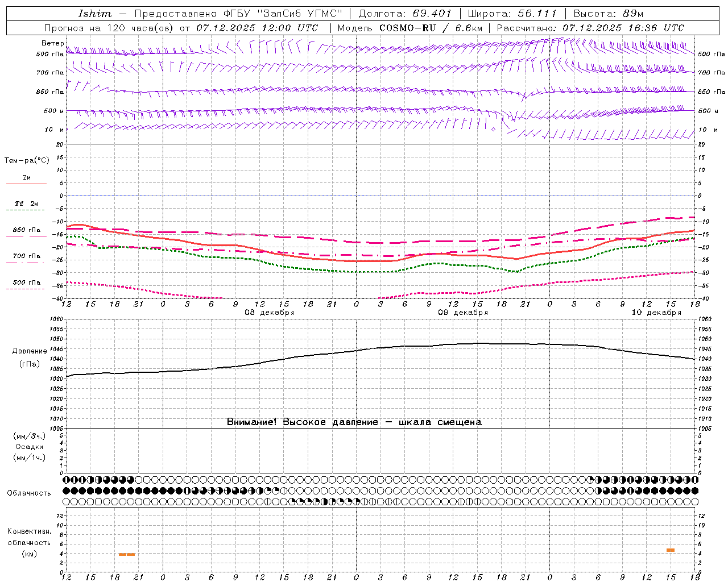Click the "Высота: 89м" header field
Image resolution: width=728 pixels, height=582 pixels.
[609, 14]
